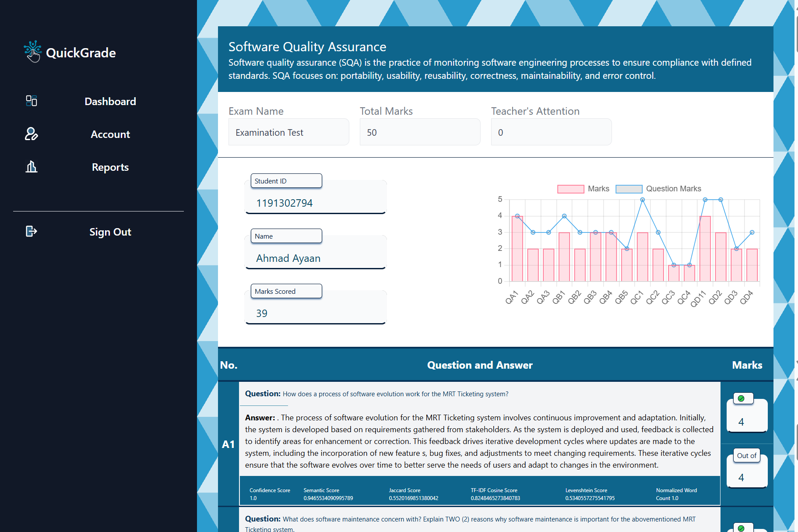Image resolution: width=798 pixels, height=532 pixels.
Task: Open the Dashboard menu item
Action: click(110, 102)
